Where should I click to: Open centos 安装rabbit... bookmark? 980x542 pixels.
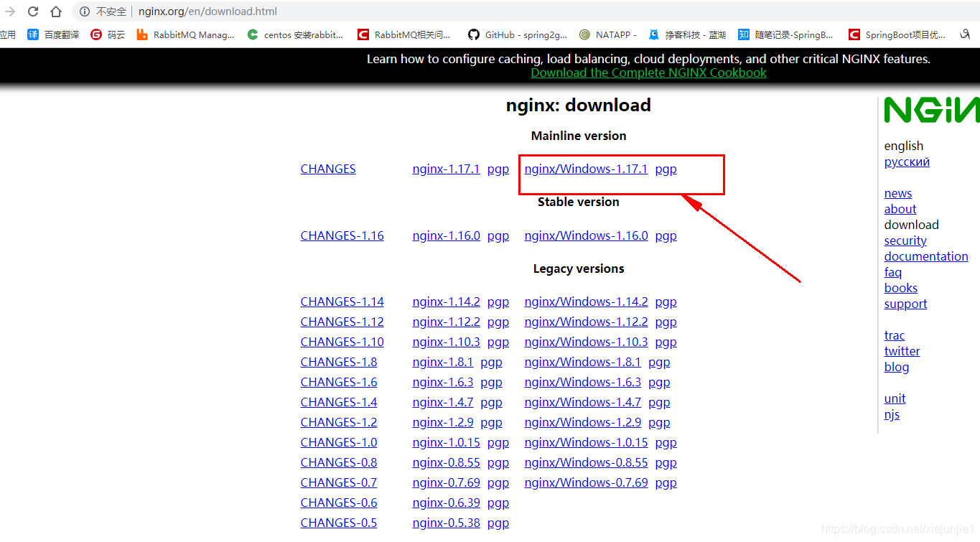[x=295, y=34]
